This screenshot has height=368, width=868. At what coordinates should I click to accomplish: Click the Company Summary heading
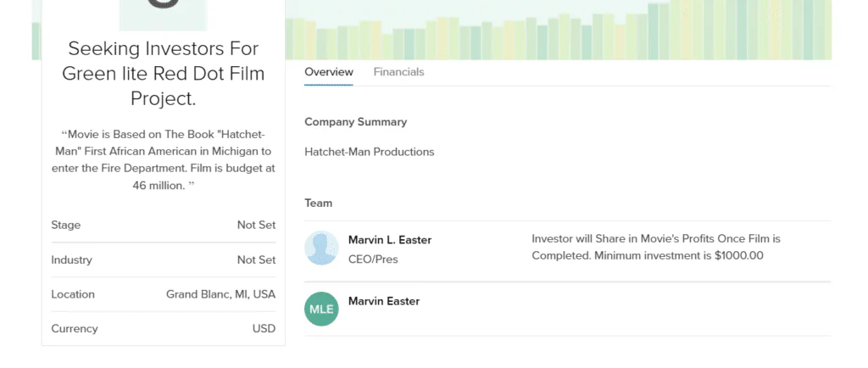[x=356, y=122]
